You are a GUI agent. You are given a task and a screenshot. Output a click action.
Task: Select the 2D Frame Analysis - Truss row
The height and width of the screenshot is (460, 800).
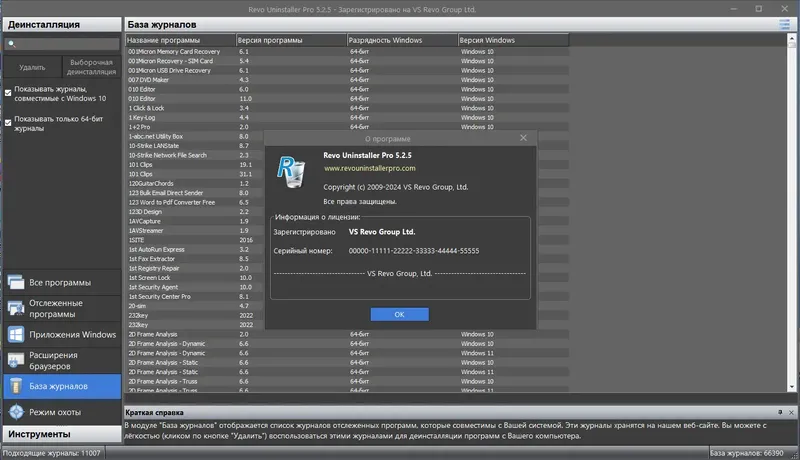347,381
